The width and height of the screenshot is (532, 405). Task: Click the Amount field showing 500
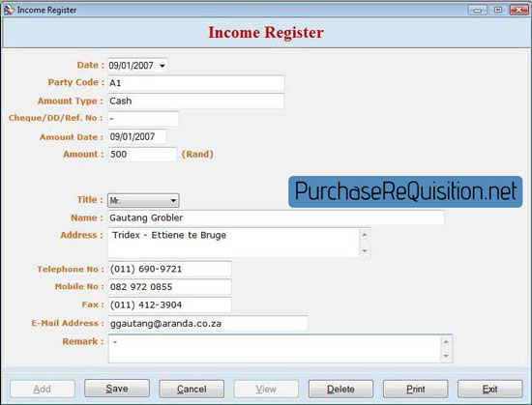[x=142, y=155]
